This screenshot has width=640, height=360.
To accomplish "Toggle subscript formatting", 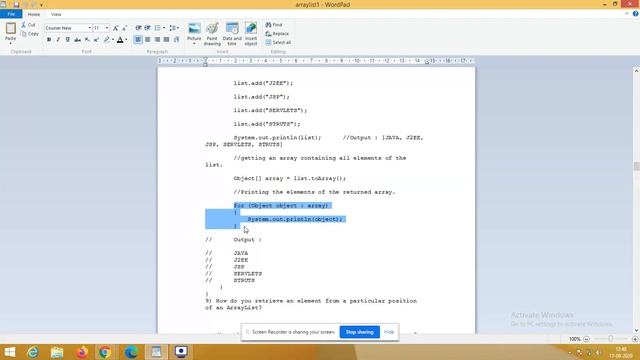I will (x=87, y=40).
